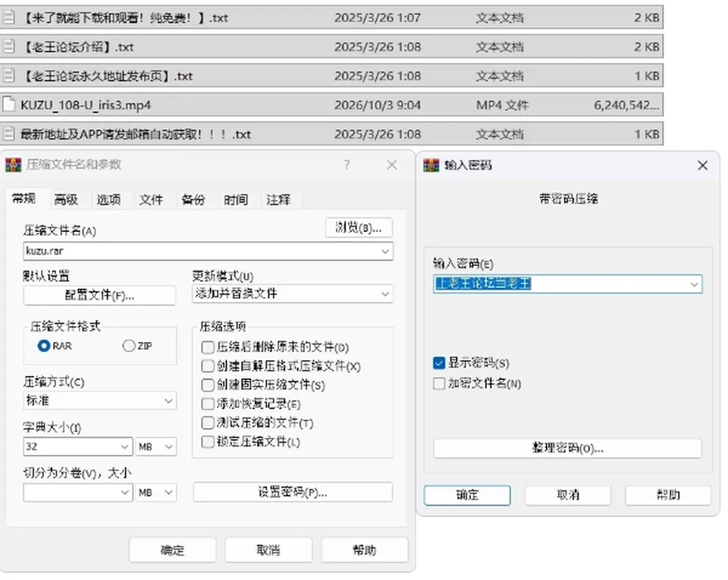Click the 【老王论坛永久地址发布页】.txt file icon

(x=8, y=76)
